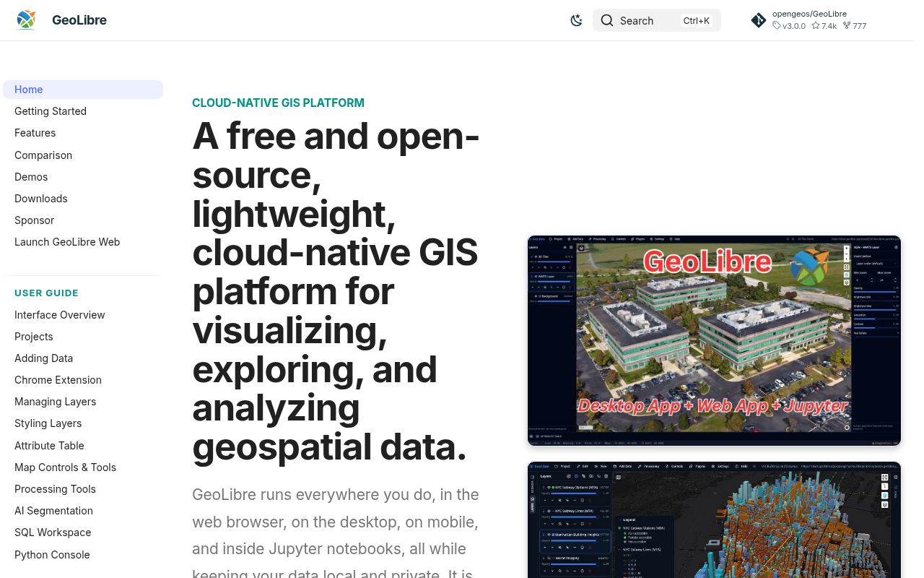This screenshot has height=578, width=924.
Task: Open the Styling Layers page
Action: (x=48, y=423)
